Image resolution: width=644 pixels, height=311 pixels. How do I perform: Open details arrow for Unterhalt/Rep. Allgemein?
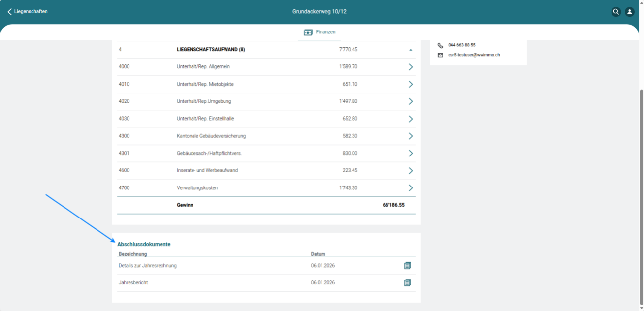(x=411, y=67)
